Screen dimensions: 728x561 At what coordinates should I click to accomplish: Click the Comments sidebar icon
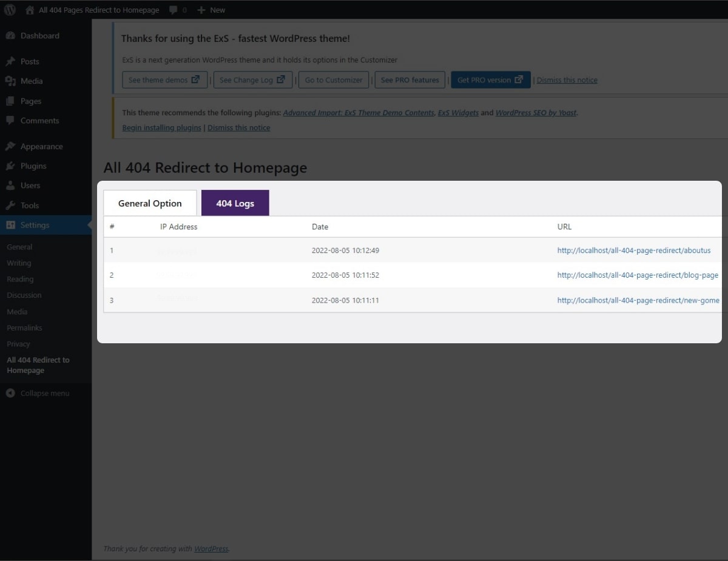[x=10, y=121]
